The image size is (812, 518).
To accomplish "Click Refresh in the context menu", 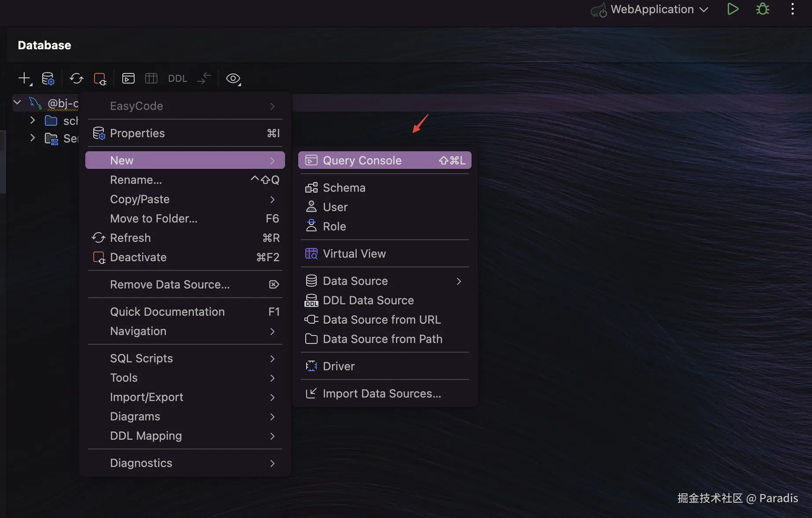I will click(185, 238).
